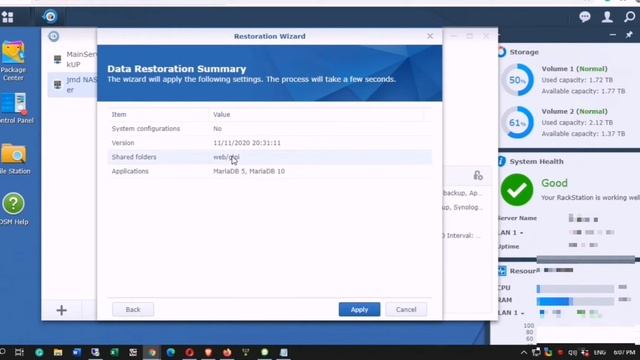Cancel the Restoration Wizard
Viewport: 640px width, 360px height.
pyautogui.click(x=406, y=309)
